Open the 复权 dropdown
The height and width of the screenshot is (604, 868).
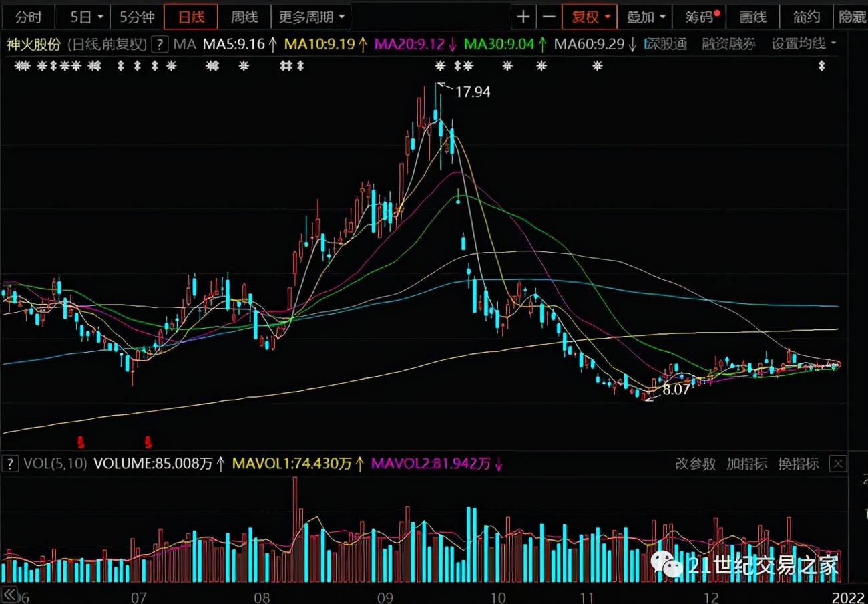590,17
